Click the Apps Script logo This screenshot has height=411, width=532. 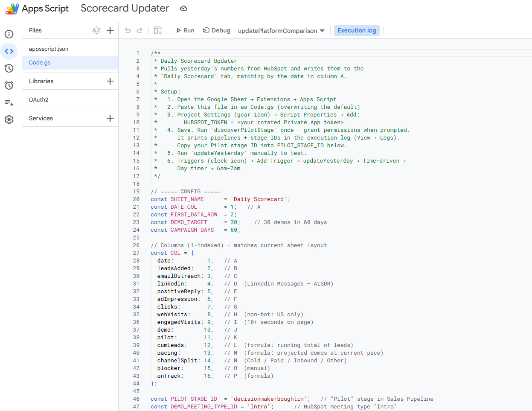pyautogui.click(x=12, y=9)
